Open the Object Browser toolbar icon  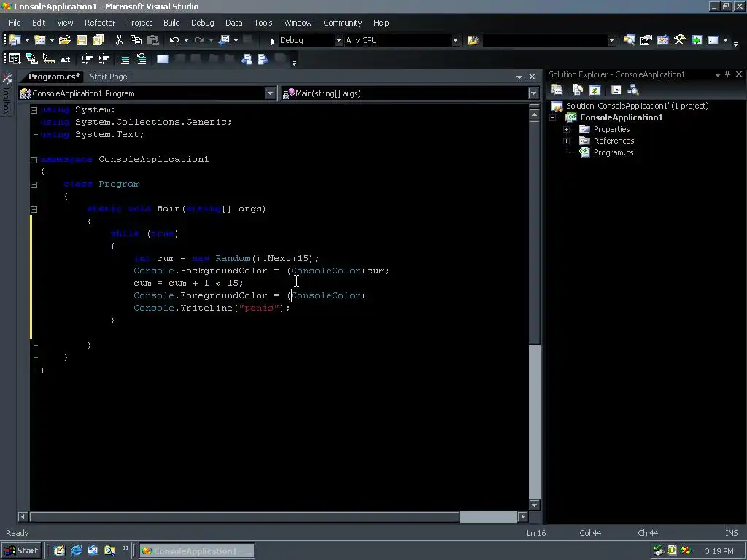662,41
